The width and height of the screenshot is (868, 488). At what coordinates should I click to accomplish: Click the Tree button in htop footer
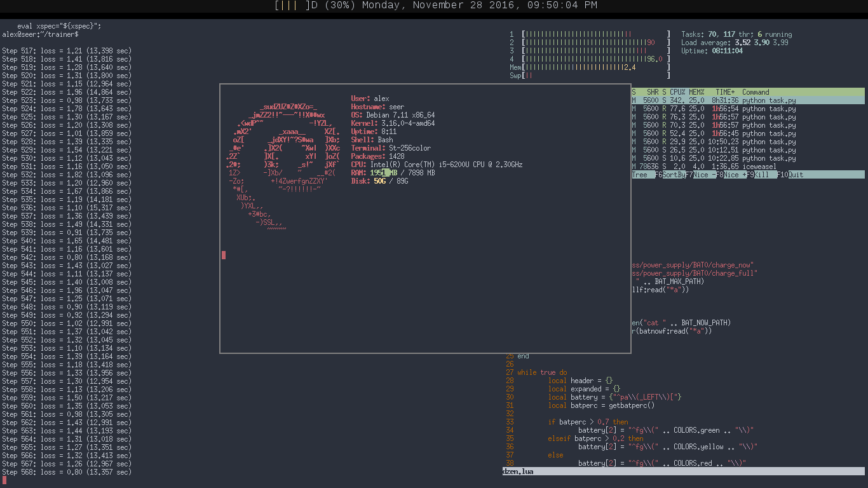pos(639,175)
